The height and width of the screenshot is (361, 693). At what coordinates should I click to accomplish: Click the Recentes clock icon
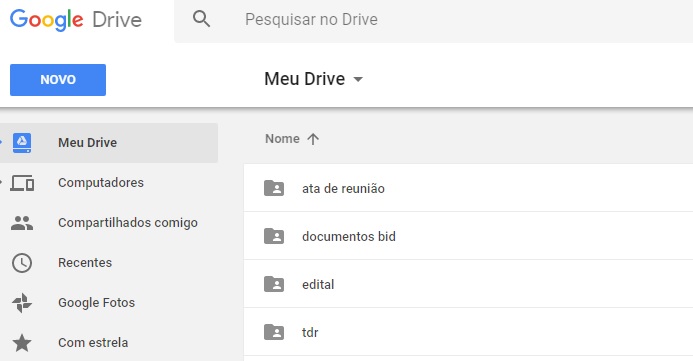click(x=22, y=263)
